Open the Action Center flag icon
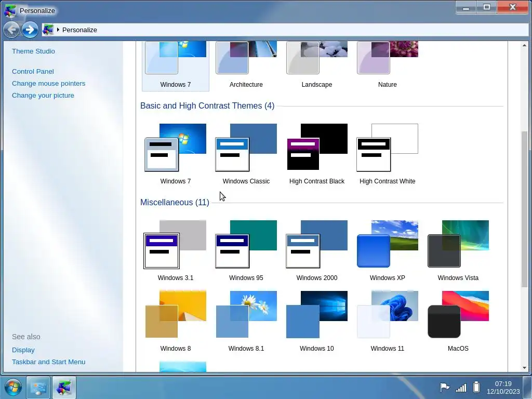 [445, 387]
